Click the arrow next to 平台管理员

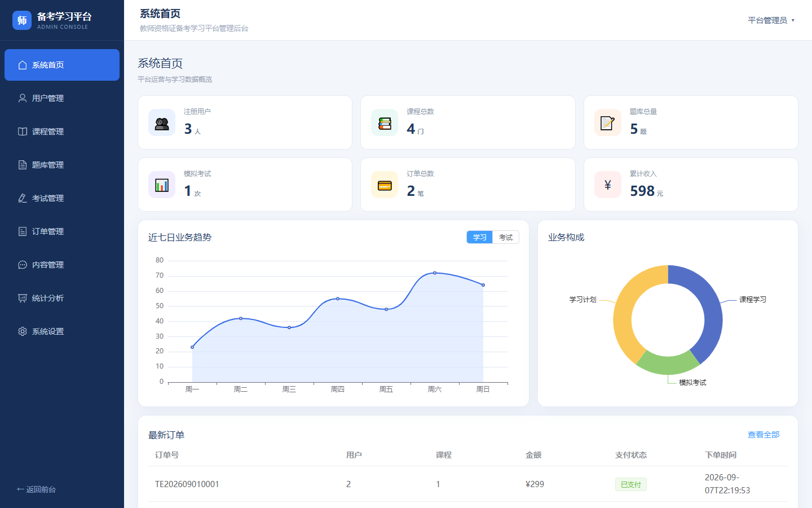click(x=793, y=20)
